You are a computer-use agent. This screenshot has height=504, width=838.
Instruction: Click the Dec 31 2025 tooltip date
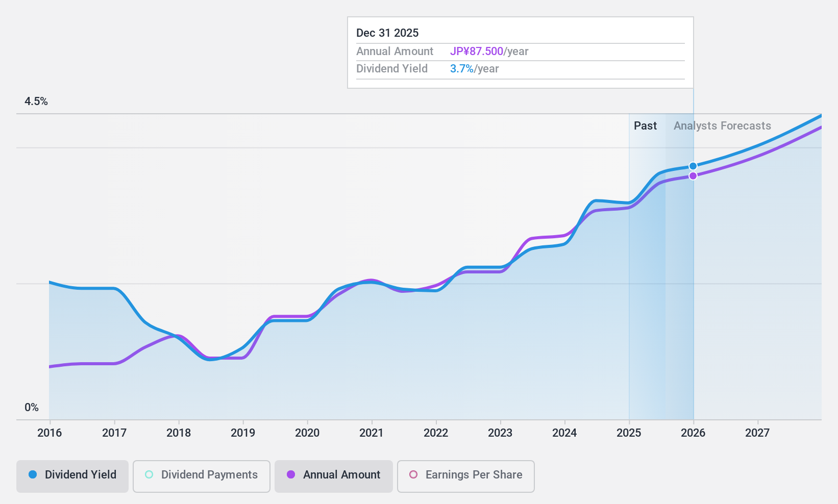tap(387, 33)
